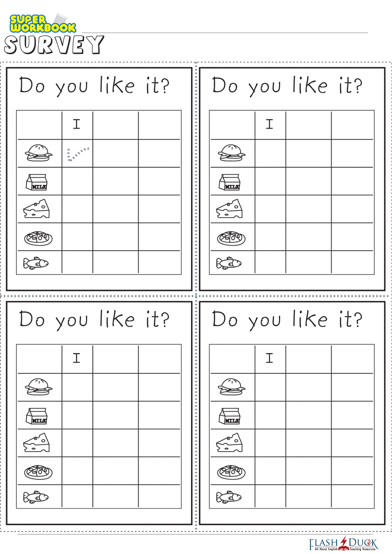Click the milk carton in the top-right survey
Viewport: 392px width, 554px height.
pos(230,182)
